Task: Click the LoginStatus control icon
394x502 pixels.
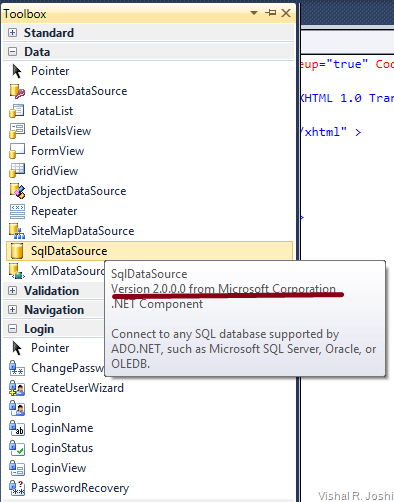Action: click(x=17, y=448)
